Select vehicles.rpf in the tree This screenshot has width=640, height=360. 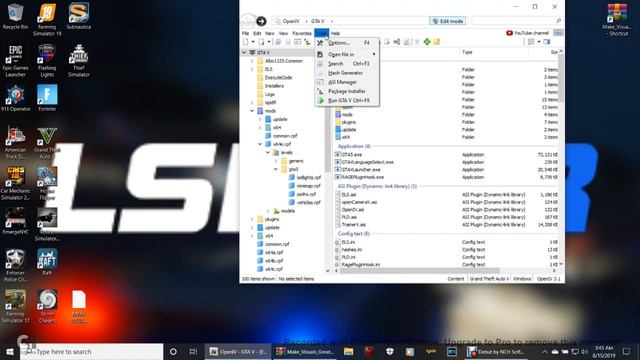click(308, 202)
